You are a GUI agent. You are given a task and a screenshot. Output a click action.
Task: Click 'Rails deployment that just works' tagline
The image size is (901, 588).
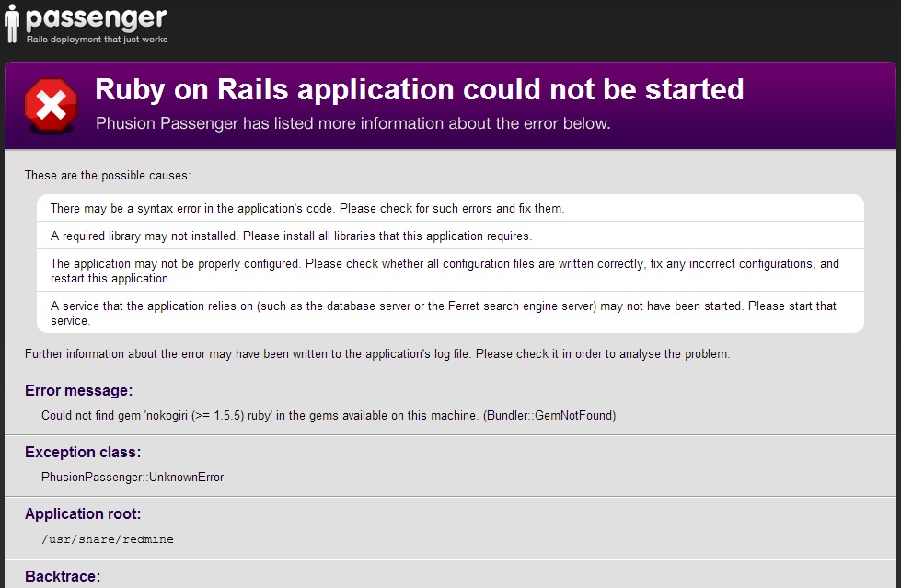pyautogui.click(x=98, y=39)
